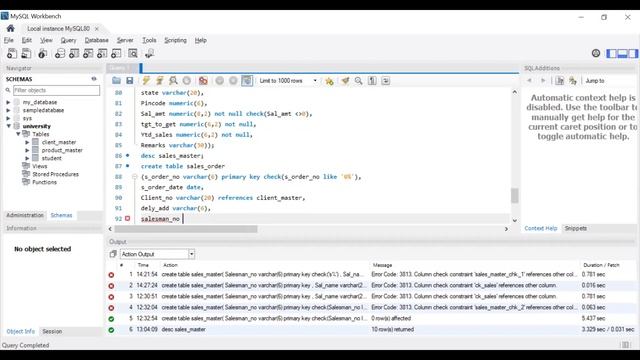The image size is (640, 360).
Task: Refresh the SCHEMAS list icon
Action: [94, 79]
